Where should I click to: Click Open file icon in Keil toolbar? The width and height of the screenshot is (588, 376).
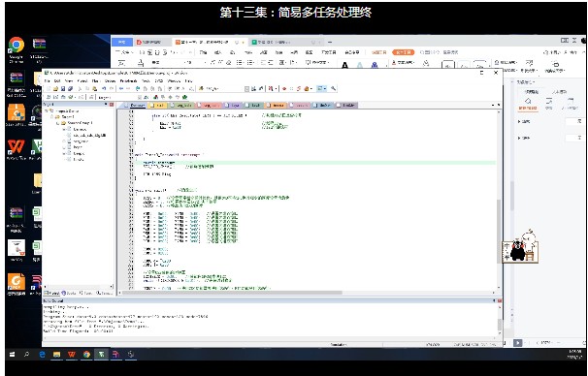click(x=55, y=89)
